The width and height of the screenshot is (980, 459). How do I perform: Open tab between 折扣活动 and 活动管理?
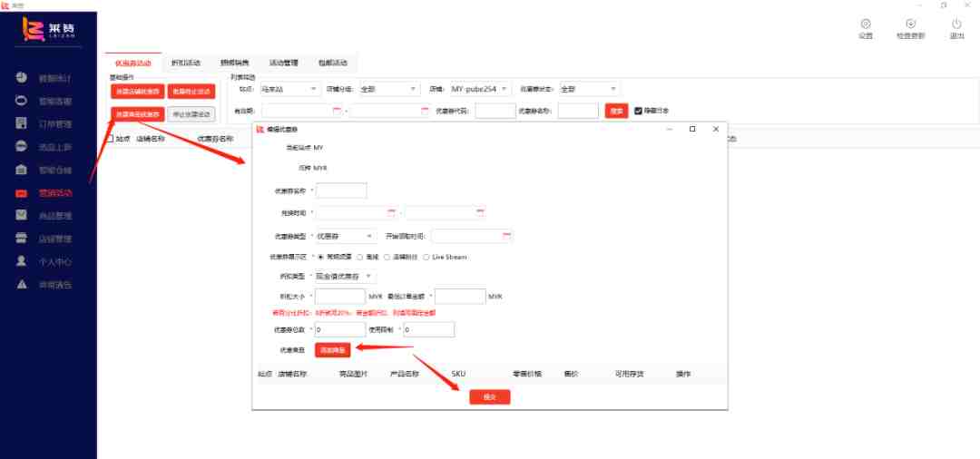click(234, 63)
